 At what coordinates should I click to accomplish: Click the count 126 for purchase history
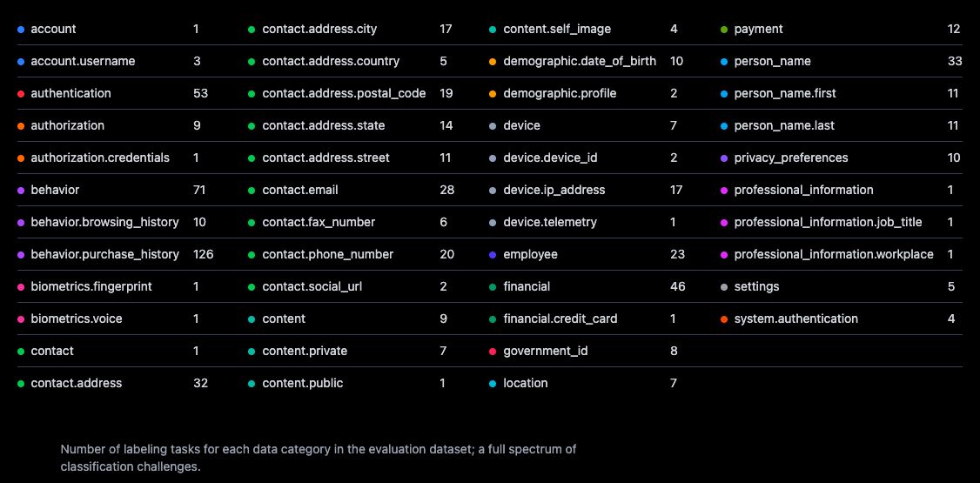click(203, 254)
